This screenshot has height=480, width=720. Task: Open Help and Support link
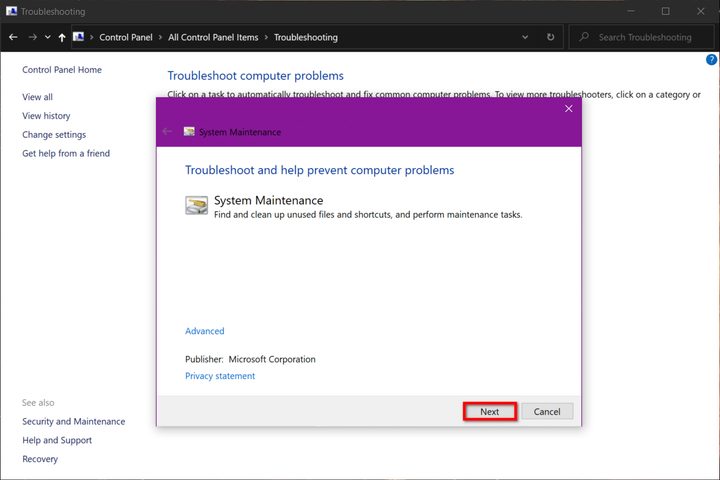tap(57, 440)
